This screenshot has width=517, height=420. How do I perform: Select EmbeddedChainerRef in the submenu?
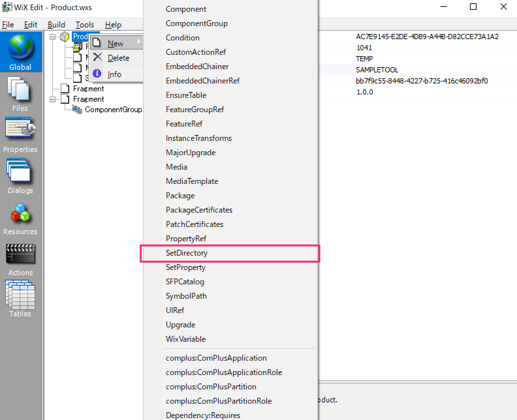230,81
